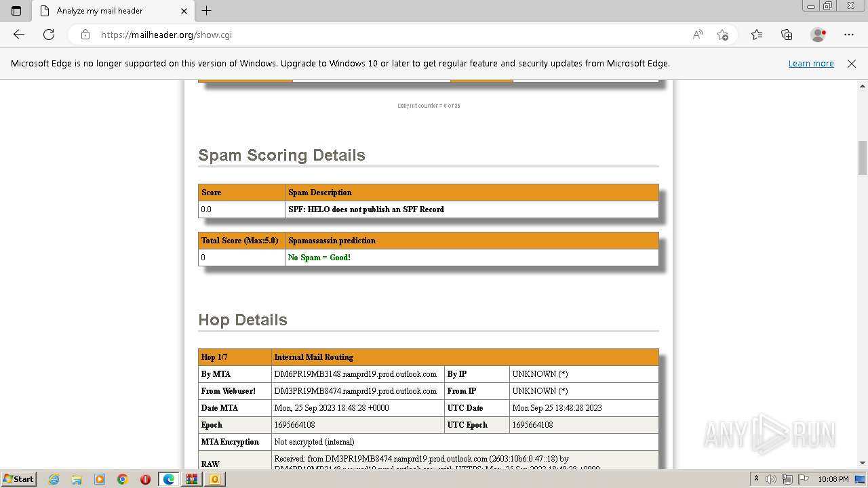Viewport: 868px width, 488px height.
Task: Click the RAW row label
Action: click(x=210, y=464)
